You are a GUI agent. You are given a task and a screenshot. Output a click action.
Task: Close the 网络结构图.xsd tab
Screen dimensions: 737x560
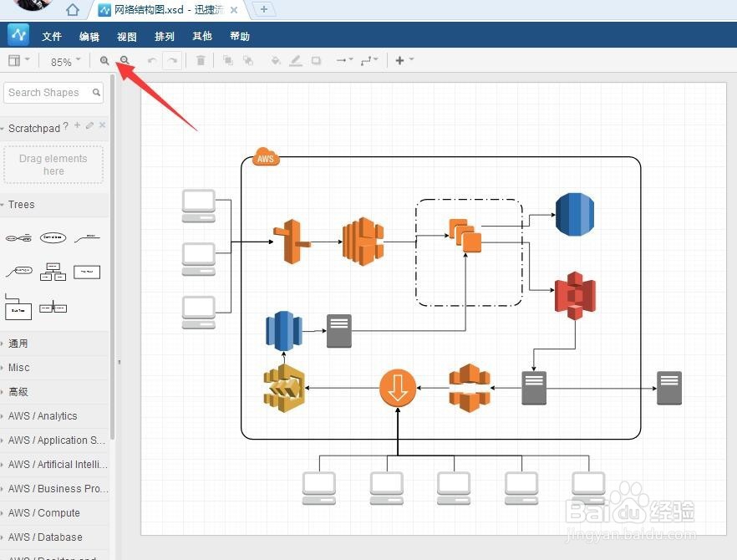(234, 10)
